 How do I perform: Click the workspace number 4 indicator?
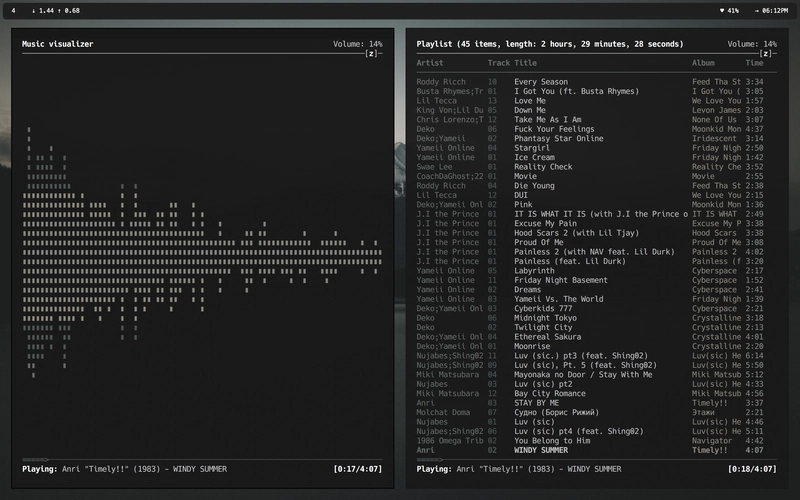[13, 10]
